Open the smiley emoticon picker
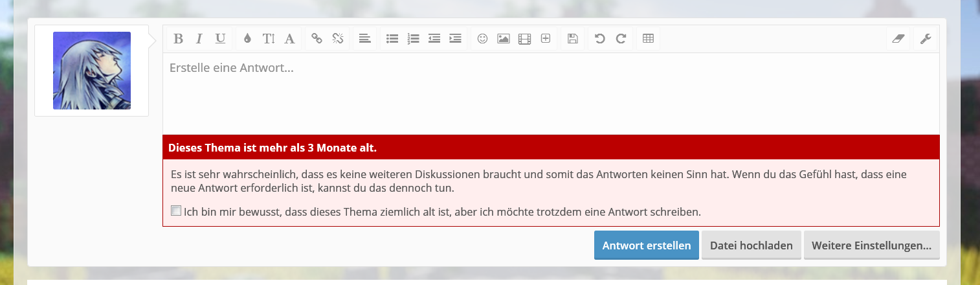 [482, 39]
